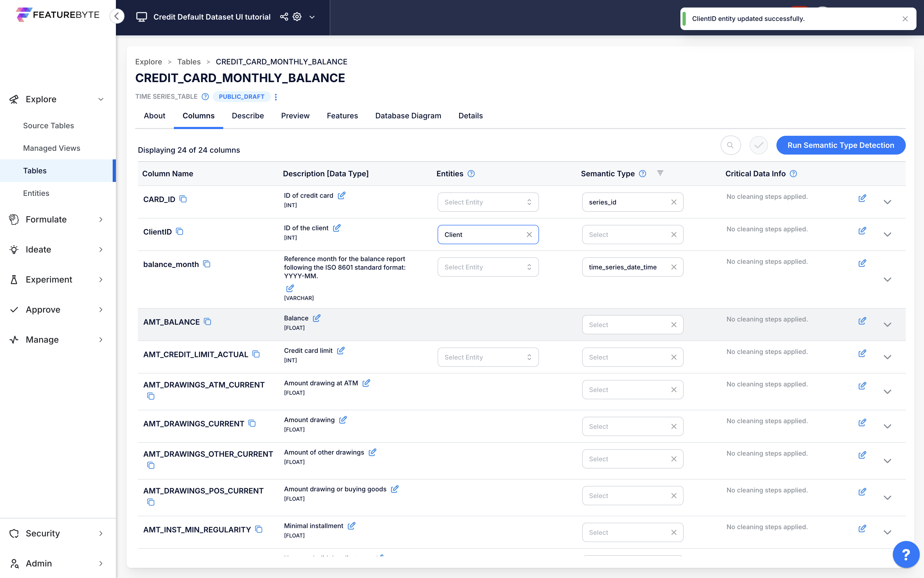The image size is (924, 578).
Task: Open the Database Diagram tab
Action: pos(408,116)
